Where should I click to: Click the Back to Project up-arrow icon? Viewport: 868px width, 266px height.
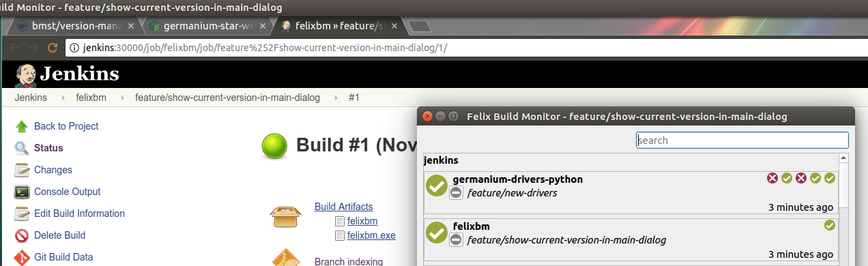[22, 126]
